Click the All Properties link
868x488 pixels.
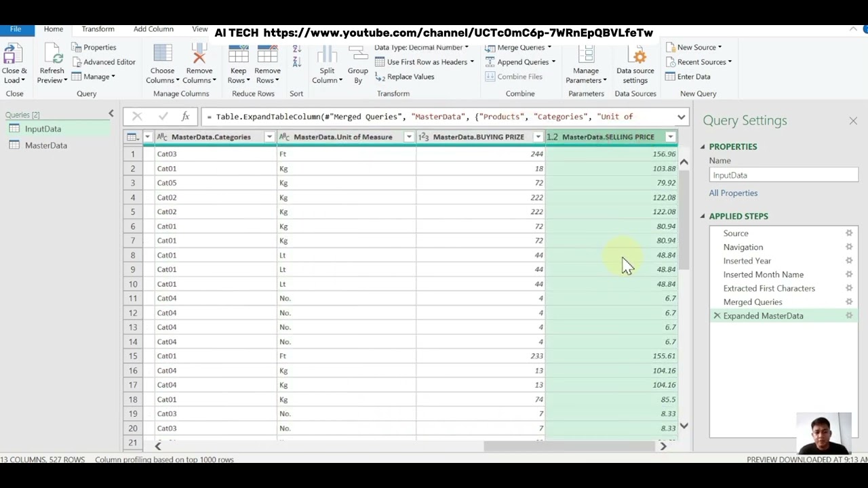[x=733, y=193]
